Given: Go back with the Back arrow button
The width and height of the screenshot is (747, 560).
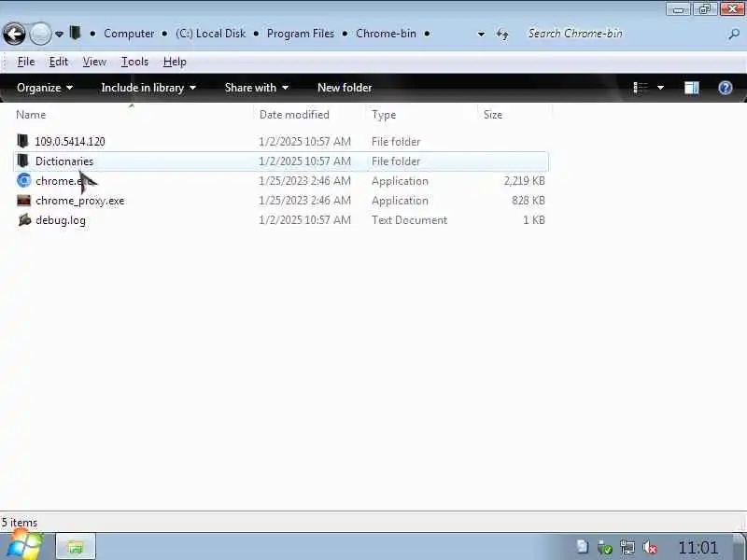Looking at the screenshot, I should click(14, 34).
